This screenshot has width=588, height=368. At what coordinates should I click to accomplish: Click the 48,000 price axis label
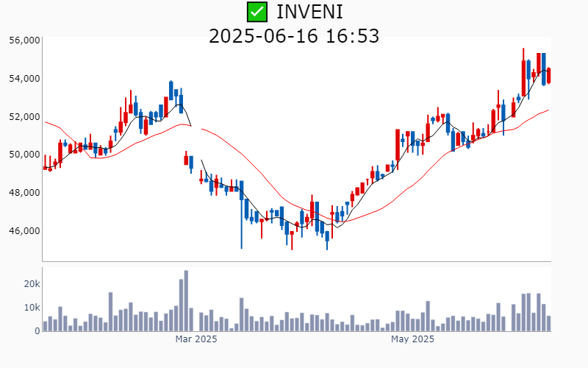coord(24,193)
